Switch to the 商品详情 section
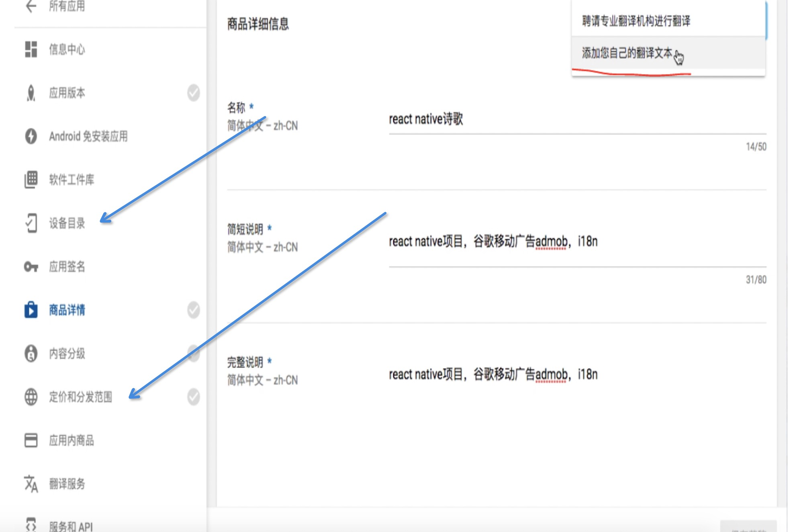The height and width of the screenshot is (532, 789). pyautogui.click(x=67, y=310)
